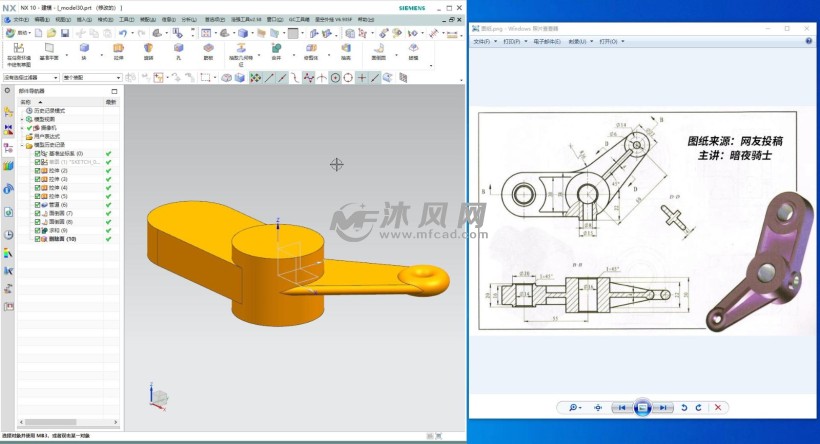The height and width of the screenshot is (444, 820).
Task: Open a file via the folder icon
Action: coord(51,33)
